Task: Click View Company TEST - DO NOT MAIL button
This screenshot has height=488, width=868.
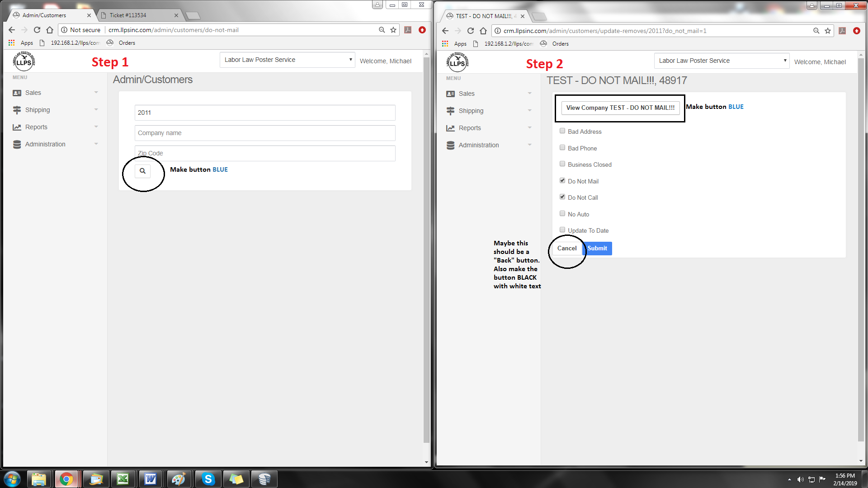Action: tap(620, 108)
